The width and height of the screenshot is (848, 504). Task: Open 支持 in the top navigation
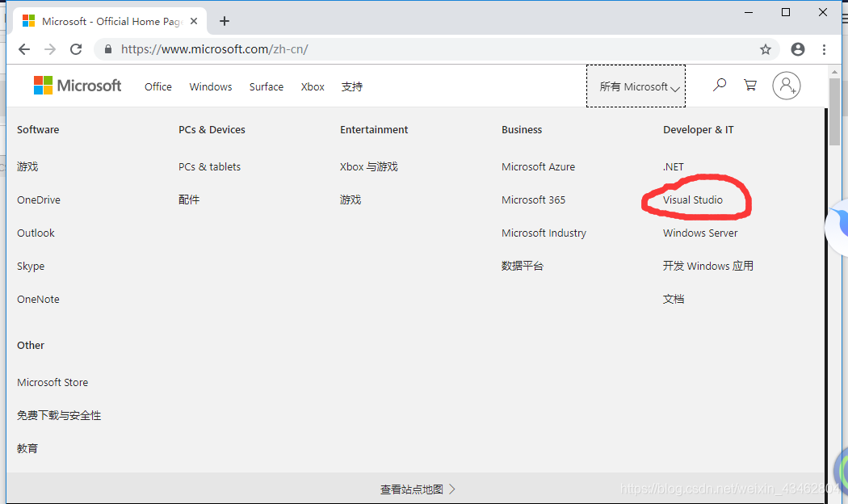point(352,86)
